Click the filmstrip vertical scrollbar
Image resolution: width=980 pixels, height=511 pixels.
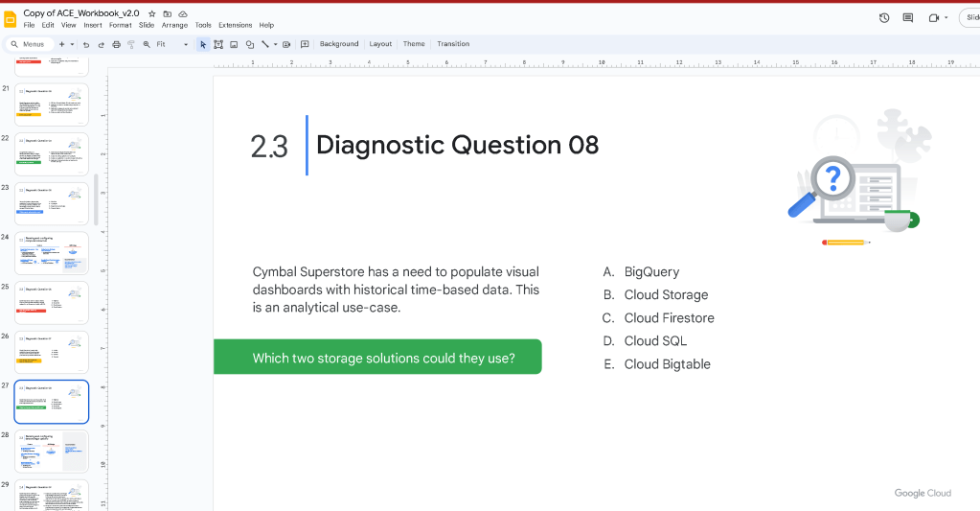(96, 199)
